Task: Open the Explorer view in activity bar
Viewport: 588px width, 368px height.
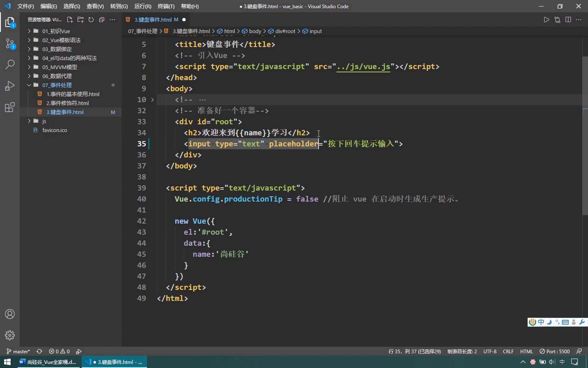Action: (x=10, y=22)
